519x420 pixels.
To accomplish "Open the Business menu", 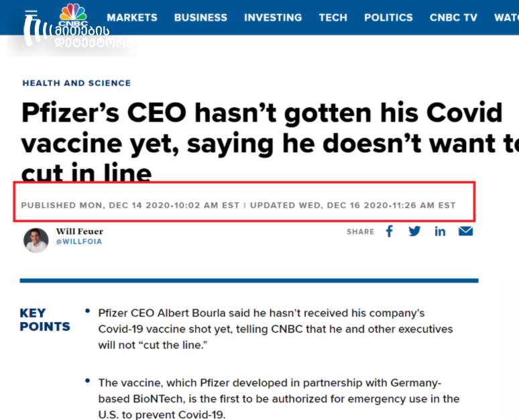I will point(200,17).
